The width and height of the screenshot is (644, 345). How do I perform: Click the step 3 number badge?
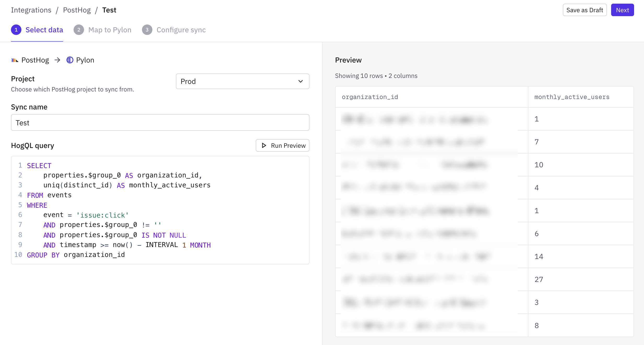(x=147, y=30)
